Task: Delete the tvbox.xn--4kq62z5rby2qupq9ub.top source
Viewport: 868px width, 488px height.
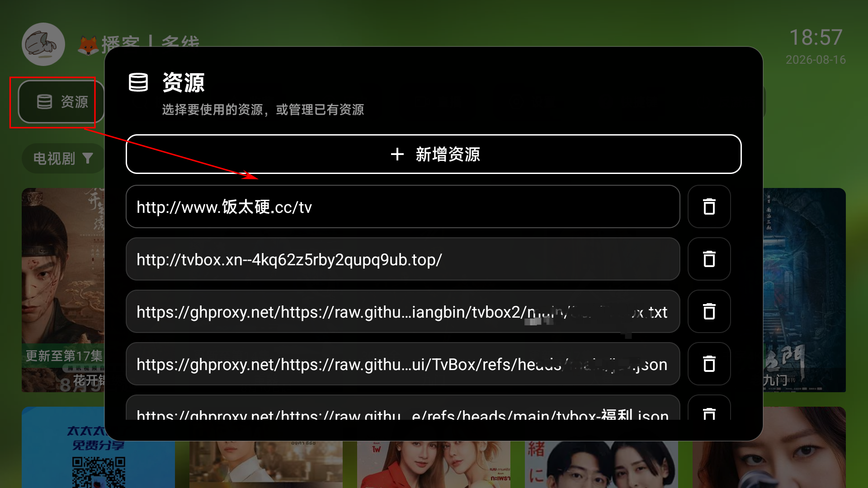Action: coord(709,259)
